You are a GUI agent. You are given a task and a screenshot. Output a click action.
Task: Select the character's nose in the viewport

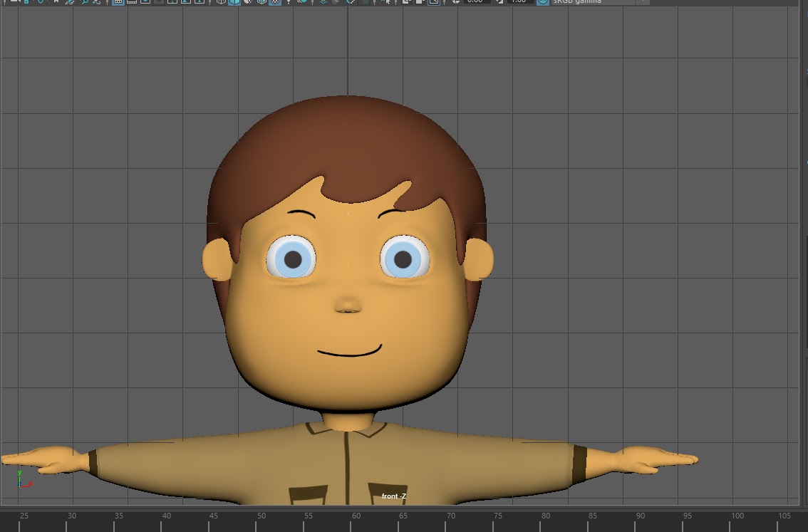348,304
